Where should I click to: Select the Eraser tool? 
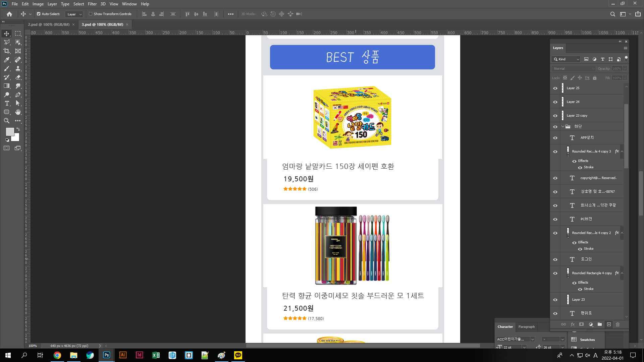(18, 77)
